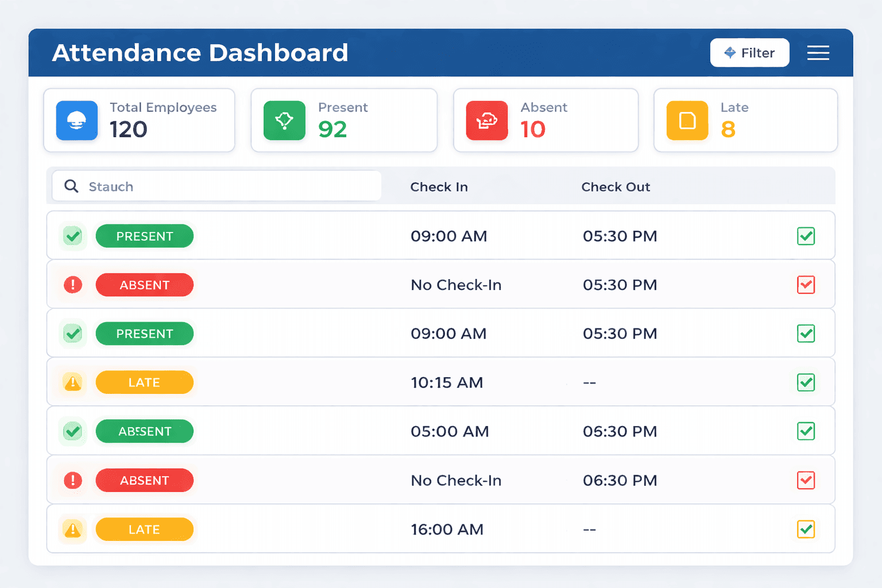Image resolution: width=882 pixels, height=588 pixels.
Task: Click the yellow warning icon on the 10:15 AM row
Action: 72,382
